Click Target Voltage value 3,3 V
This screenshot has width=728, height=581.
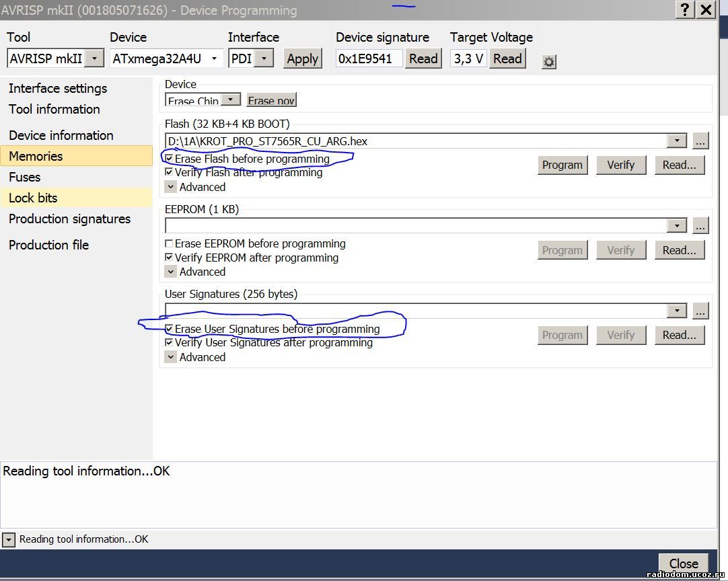[x=470, y=59]
